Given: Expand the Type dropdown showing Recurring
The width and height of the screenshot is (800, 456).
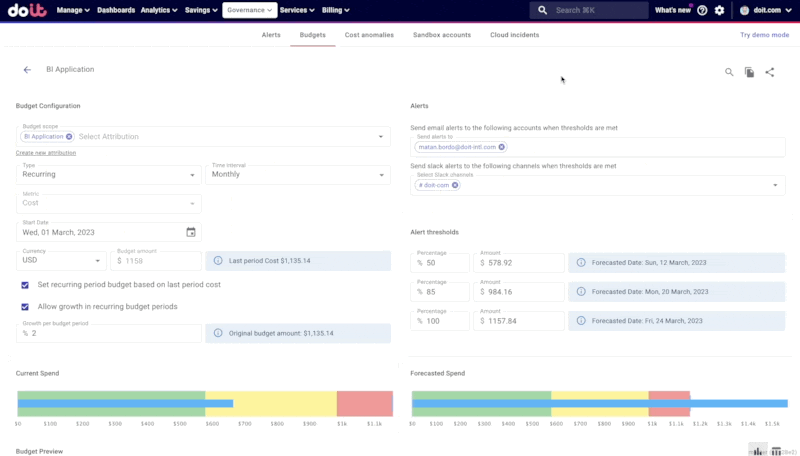Looking at the screenshot, I should pos(108,174).
